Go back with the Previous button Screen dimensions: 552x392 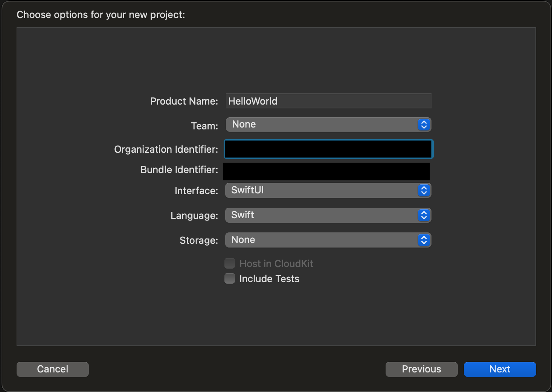(421, 369)
